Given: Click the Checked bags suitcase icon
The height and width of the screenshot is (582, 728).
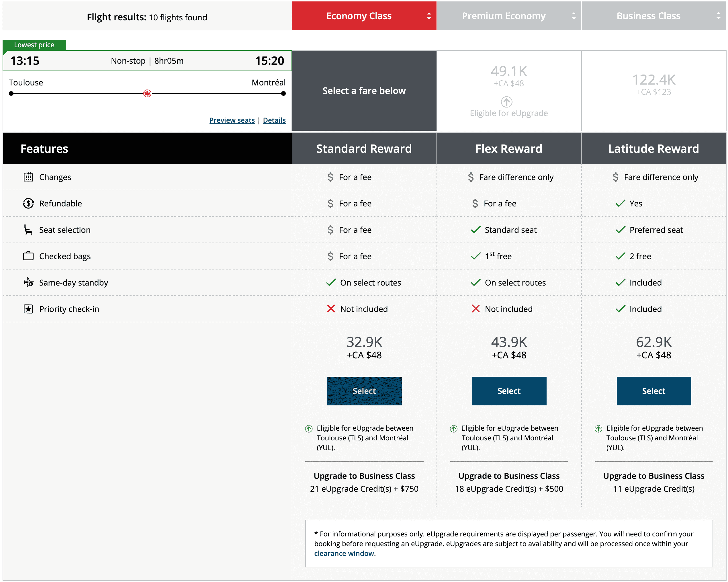Looking at the screenshot, I should pos(28,256).
